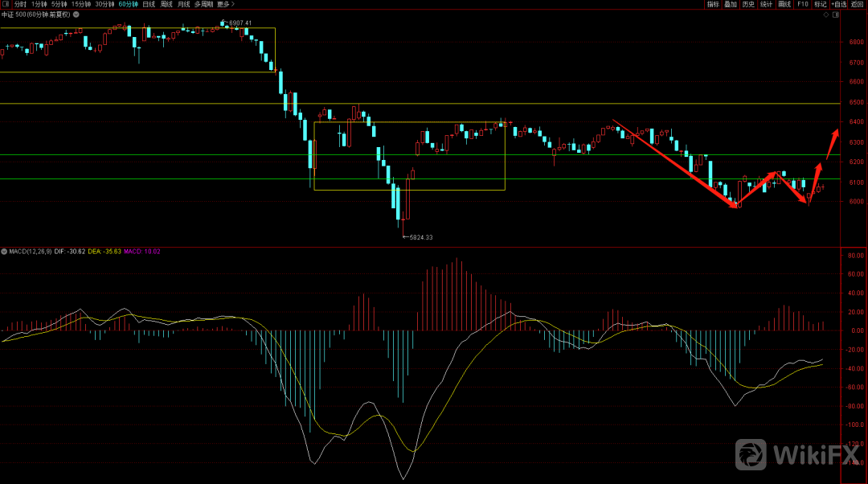
Task: Open the 周线 weekly chart
Action: coord(166,4)
